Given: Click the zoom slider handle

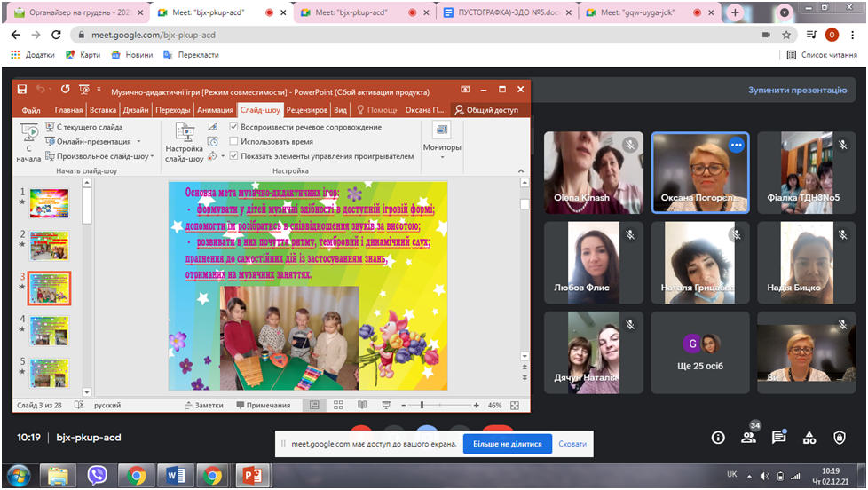Looking at the screenshot, I should click(422, 406).
